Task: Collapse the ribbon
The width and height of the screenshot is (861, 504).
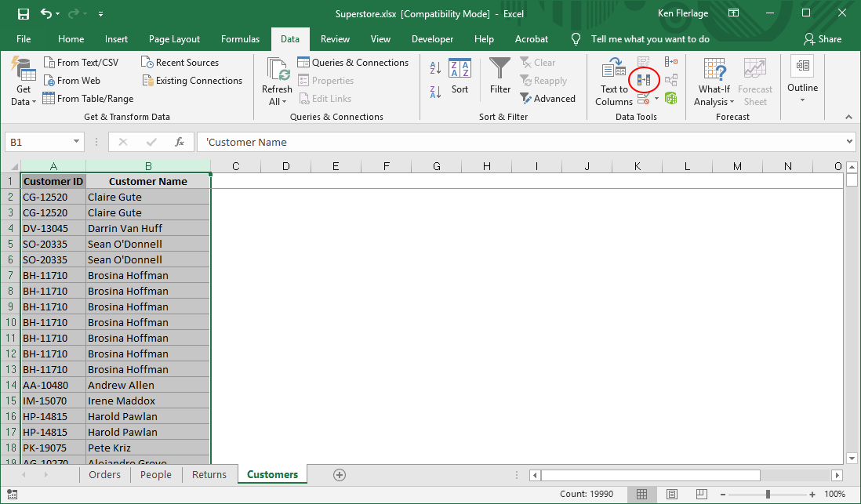Action: 848,117
